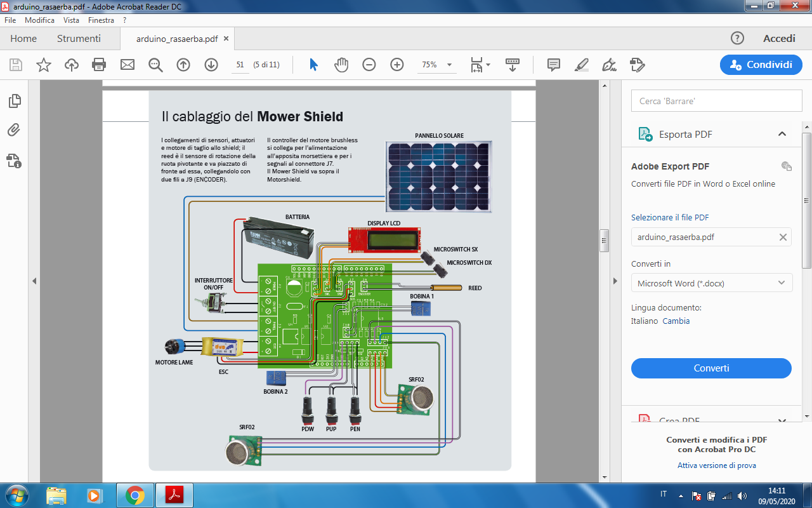The height and width of the screenshot is (508, 812).
Task: Click the Cambia language link
Action: (x=676, y=321)
